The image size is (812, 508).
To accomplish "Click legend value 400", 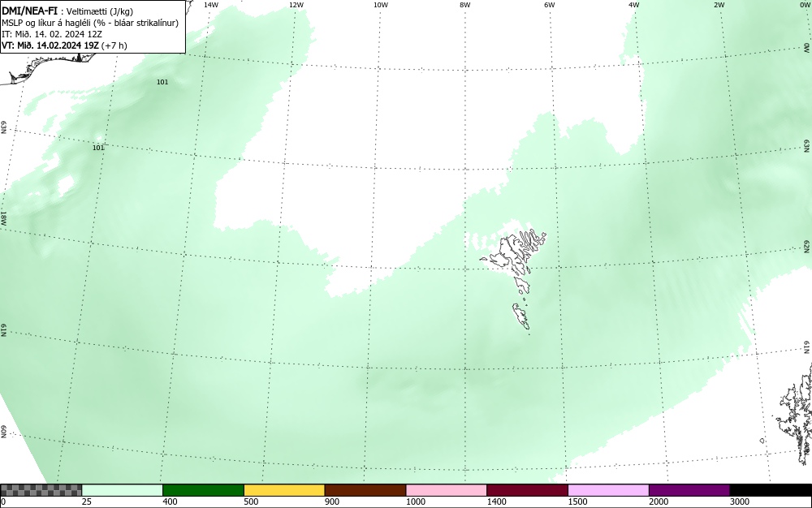I will click(x=170, y=502).
